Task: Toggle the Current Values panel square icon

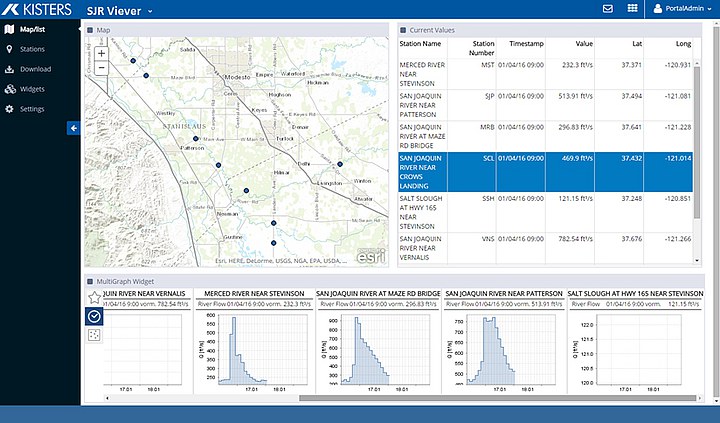Action: [403, 30]
